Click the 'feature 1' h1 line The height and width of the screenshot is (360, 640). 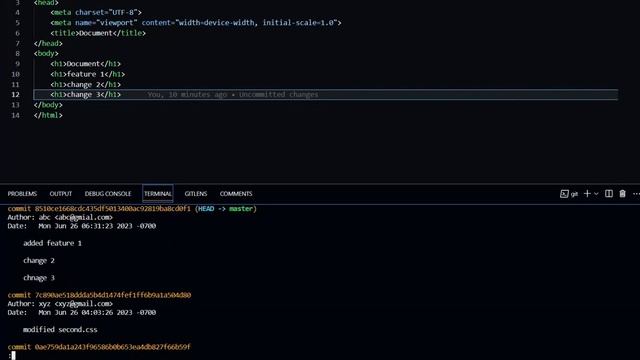click(x=88, y=74)
